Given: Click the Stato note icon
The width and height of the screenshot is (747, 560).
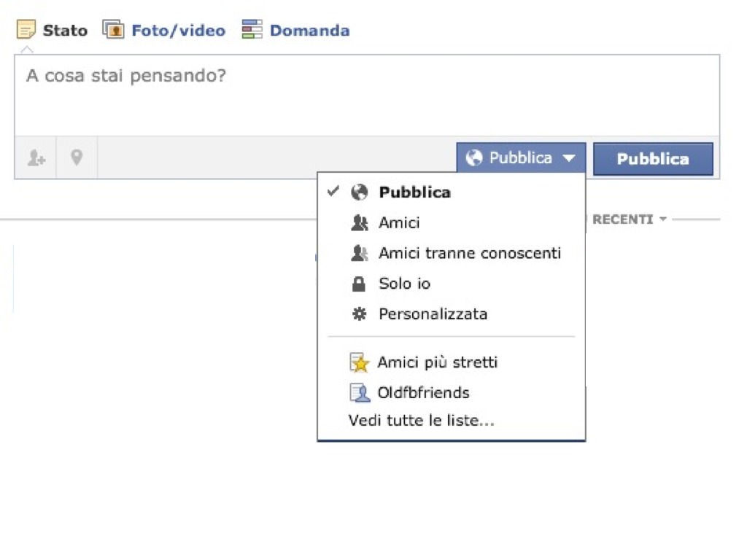Looking at the screenshot, I should coord(26,29).
